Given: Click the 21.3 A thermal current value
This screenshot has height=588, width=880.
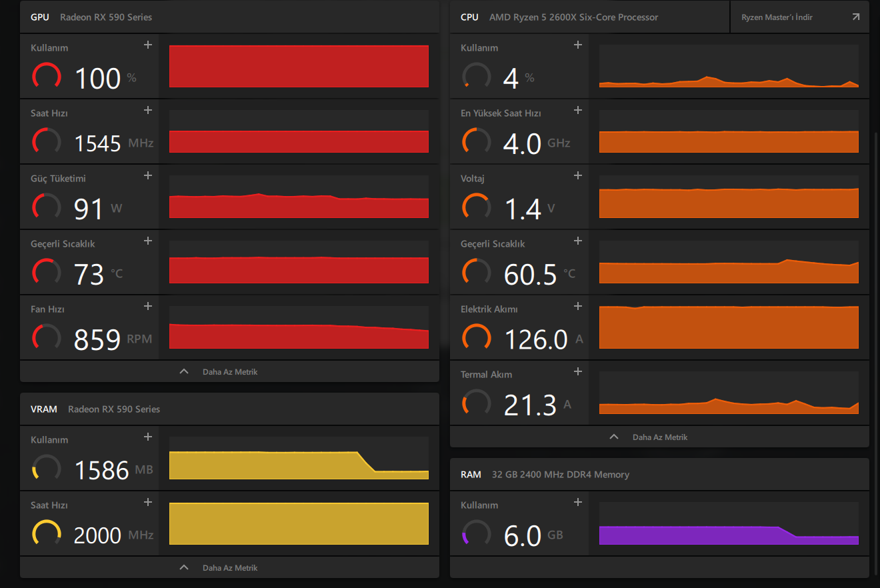Looking at the screenshot, I should click(538, 405).
